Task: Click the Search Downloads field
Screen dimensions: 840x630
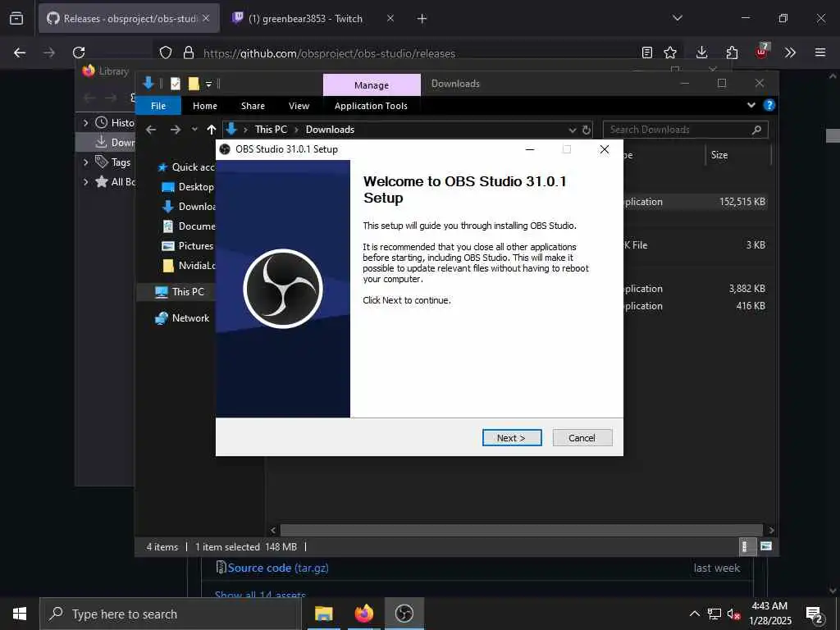Action: tap(685, 130)
